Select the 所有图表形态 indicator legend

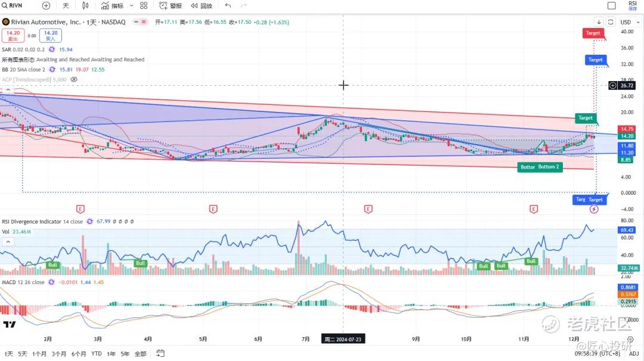[73, 60]
